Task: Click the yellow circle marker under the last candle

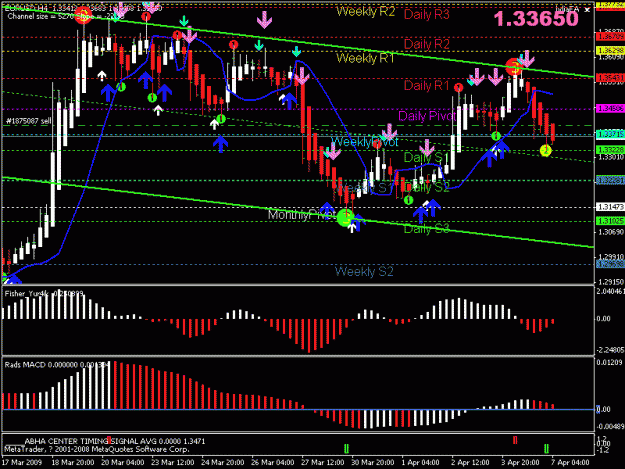Action: click(x=545, y=151)
